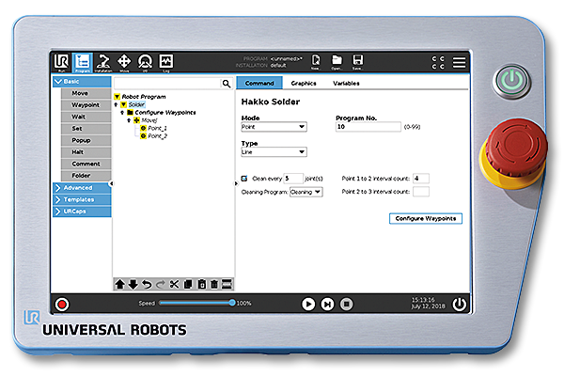Click the green power button on pendant
The width and height of the screenshot is (564, 392).
coord(511,81)
